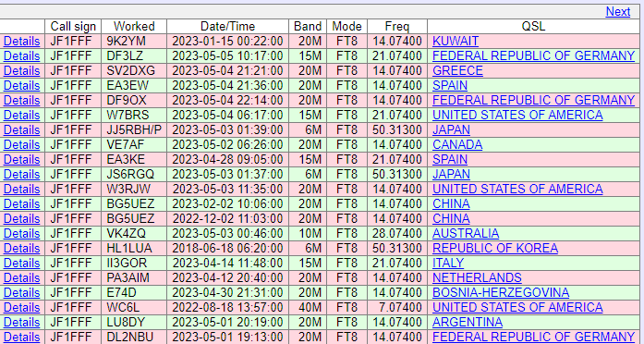Open the United States QSL link for WC6L
The width and height of the screenshot is (644, 344).
pos(517,307)
